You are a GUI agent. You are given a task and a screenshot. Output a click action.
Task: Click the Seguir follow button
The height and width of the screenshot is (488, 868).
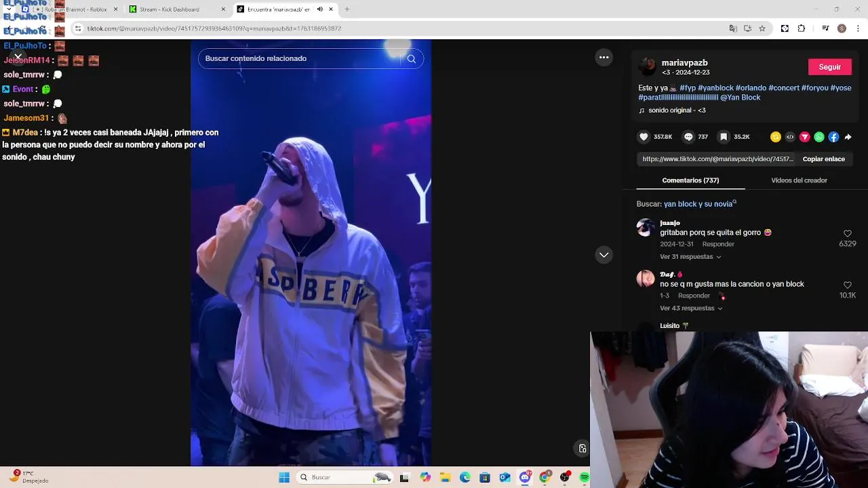[x=829, y=67]
